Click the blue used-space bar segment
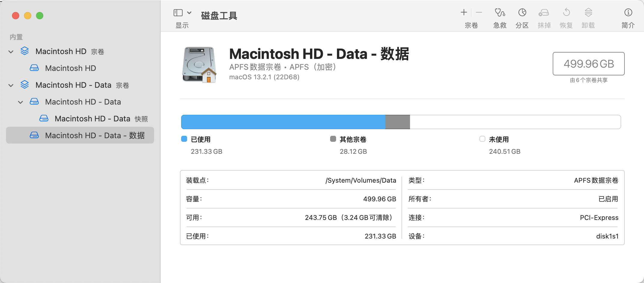644x283 pixels. click(x=283, y=122)
